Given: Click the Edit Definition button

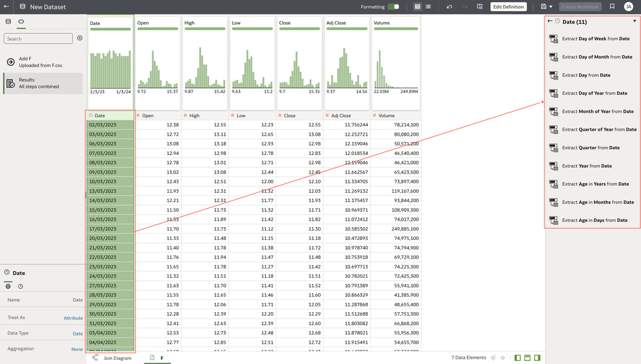Looking at the screenshot, I should (508, 6).
